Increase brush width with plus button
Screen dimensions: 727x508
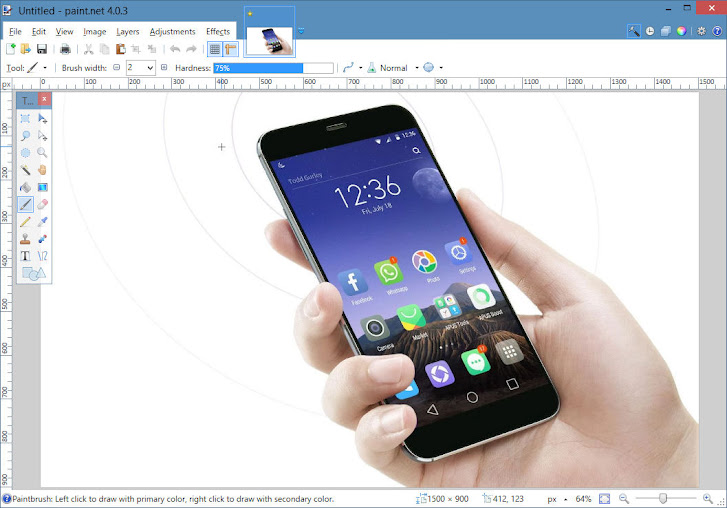(164, 68)
